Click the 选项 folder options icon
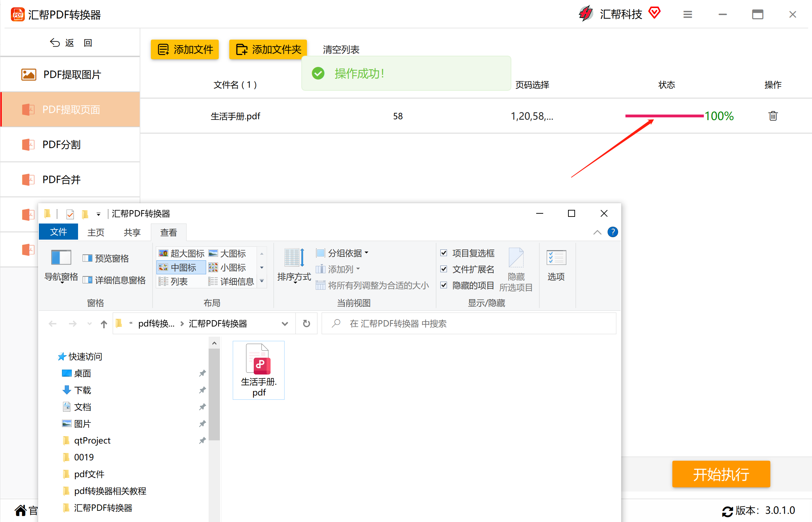 [556, 265]
